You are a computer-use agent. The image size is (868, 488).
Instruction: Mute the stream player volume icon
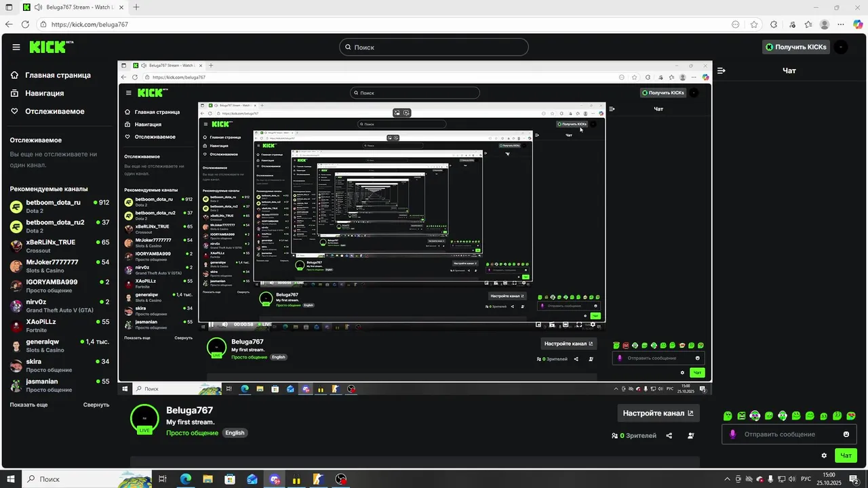[225, 324]
